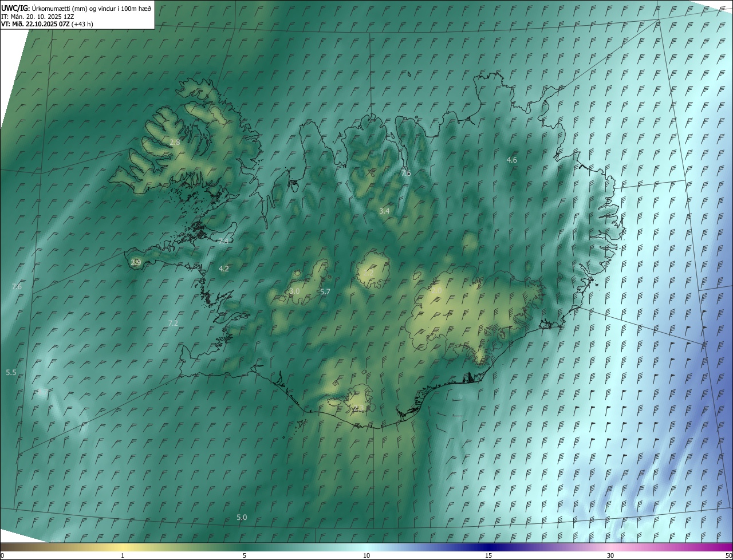Image resolution: width=733 pixels, height=560 pixels.
Task: Click the 10 tick on the color scale
Action: pos(366,556)
